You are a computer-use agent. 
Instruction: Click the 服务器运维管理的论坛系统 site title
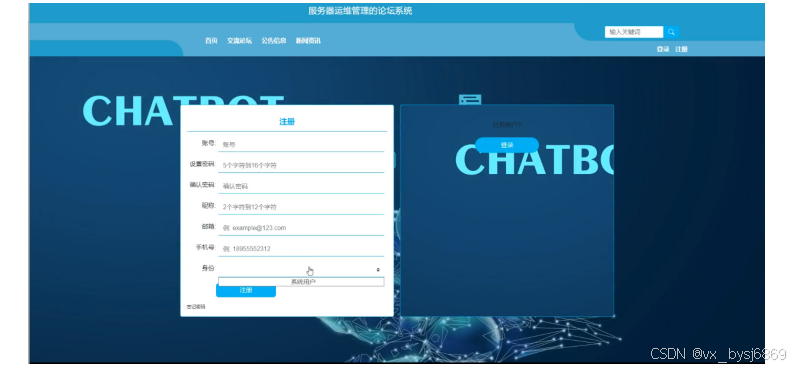click(360, 11)
